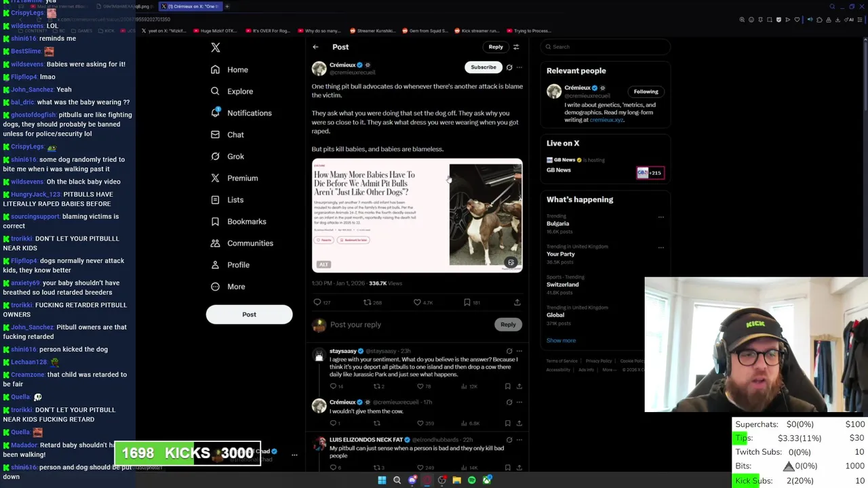Image resolution: width=868 pixels, height=488 pixels.
Task: Click the comment icon showing 127 replies
Action: pos(317,302)
